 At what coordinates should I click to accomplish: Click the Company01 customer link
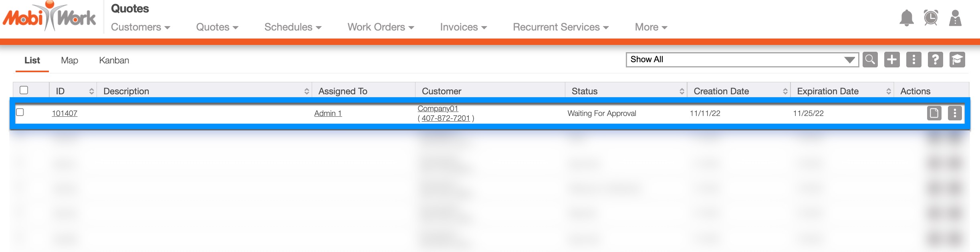[x=438, y=109]
